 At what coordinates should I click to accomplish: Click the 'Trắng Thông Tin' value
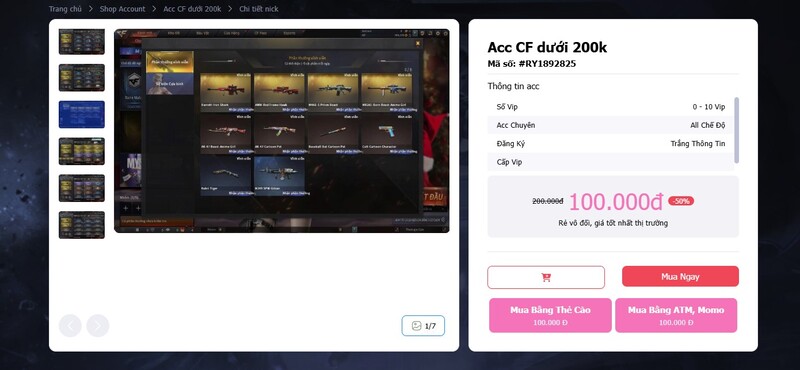coord(697,143)
